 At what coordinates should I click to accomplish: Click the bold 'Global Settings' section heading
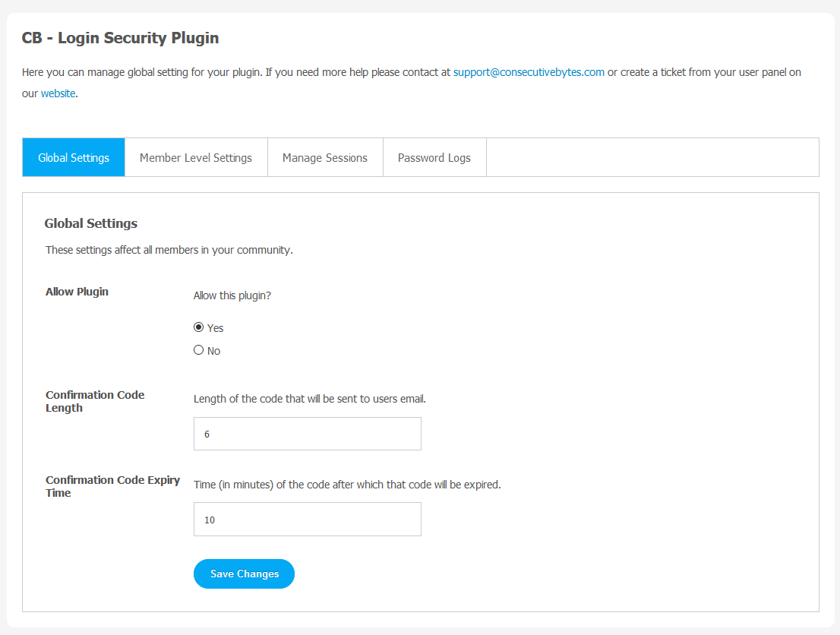91,223
